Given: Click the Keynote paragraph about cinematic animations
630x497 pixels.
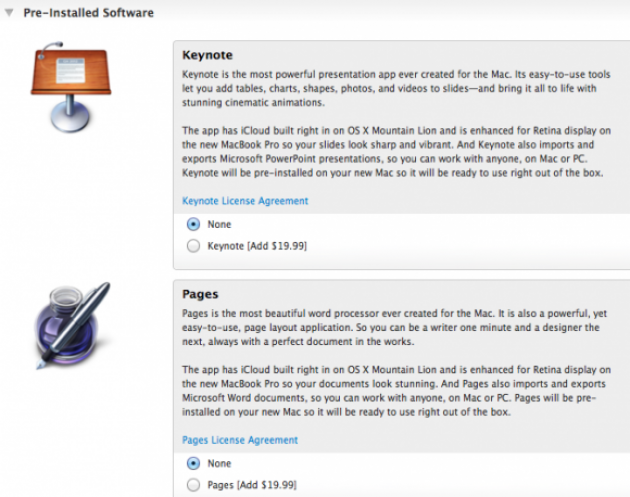Looking at the screenshot, I should coord(396,88).
